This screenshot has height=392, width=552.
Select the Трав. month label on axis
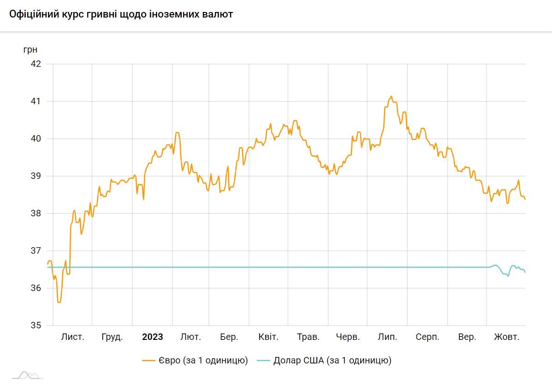pyautogui.click(x=308, y=337)
